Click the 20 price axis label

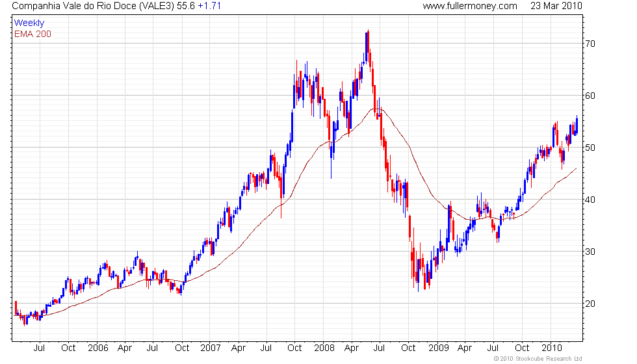pyautogui.click(x=590, y=304)
